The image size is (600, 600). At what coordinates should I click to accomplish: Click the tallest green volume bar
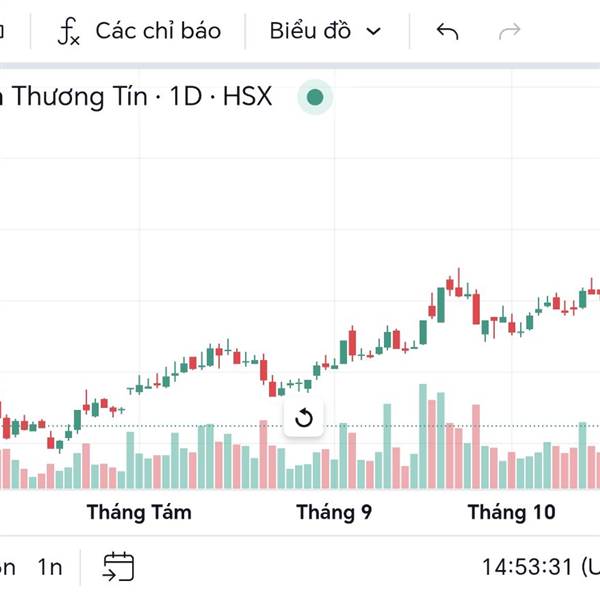[423, 440]
